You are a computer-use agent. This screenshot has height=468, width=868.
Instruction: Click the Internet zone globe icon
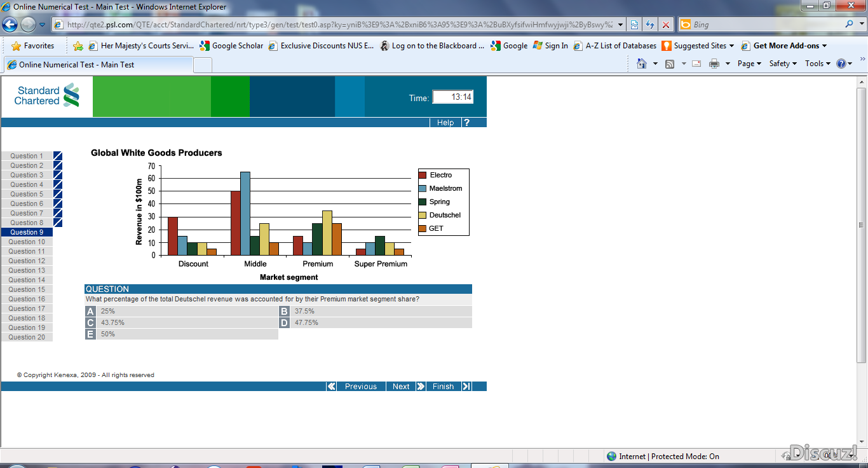[x=611, y=456]
